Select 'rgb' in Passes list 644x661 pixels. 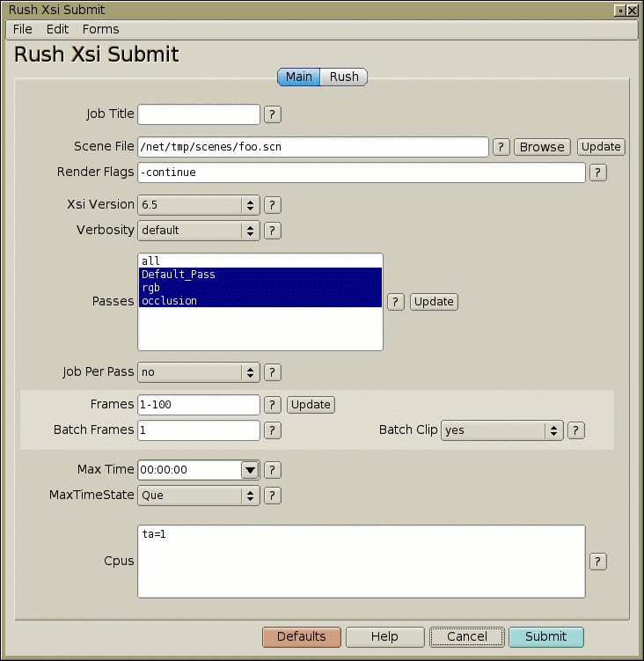(x=260, y=288)
